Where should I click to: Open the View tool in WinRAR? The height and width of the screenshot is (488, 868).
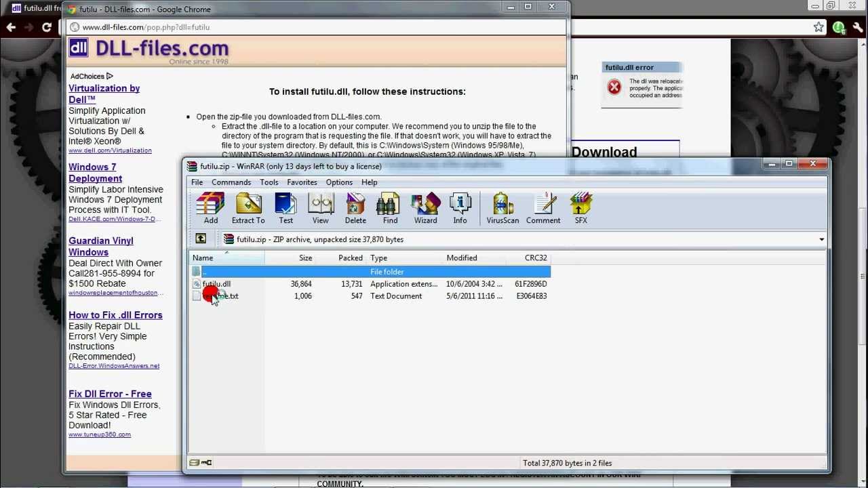(320, 208)
